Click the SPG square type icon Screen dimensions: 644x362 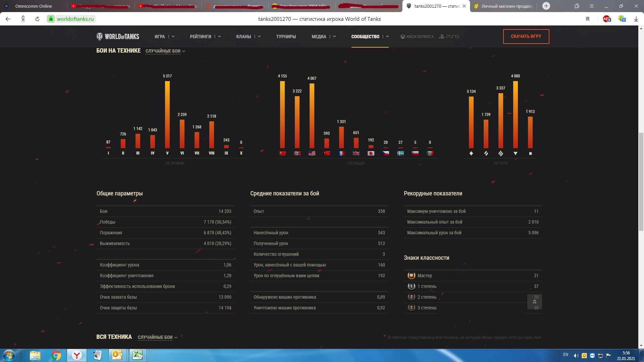click(530, 154)
